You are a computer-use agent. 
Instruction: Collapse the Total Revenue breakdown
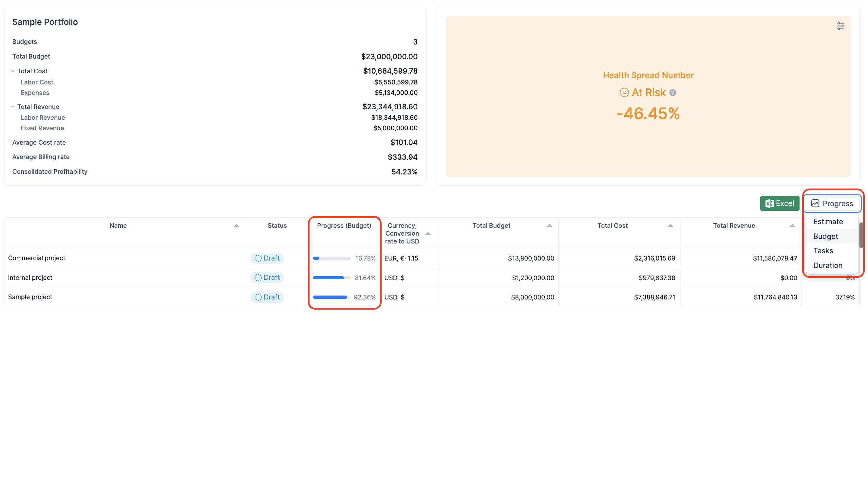[13, 107]
